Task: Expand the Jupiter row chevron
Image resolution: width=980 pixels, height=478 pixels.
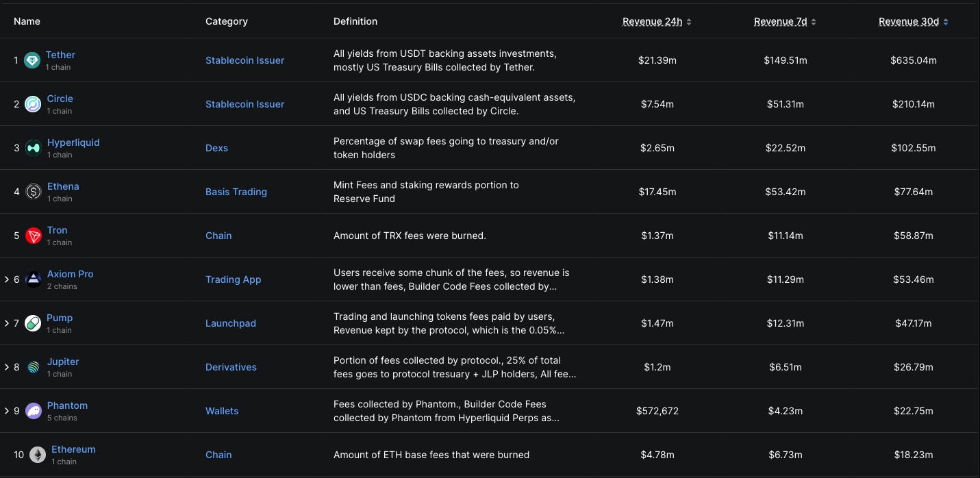Action: click(x=7, y=367)
